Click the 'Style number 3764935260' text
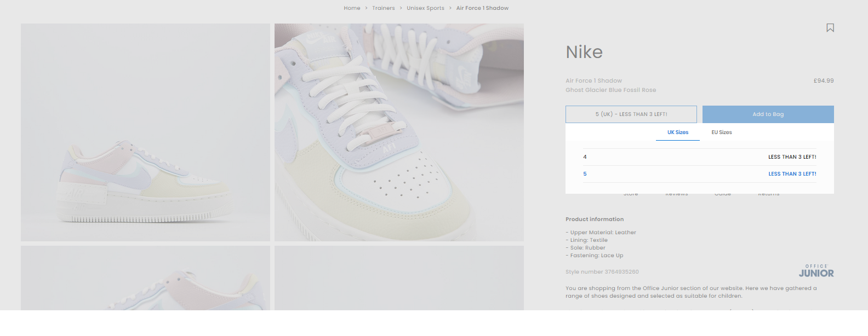Viewport: 868px width, 336px height. (x=602, y=271)
